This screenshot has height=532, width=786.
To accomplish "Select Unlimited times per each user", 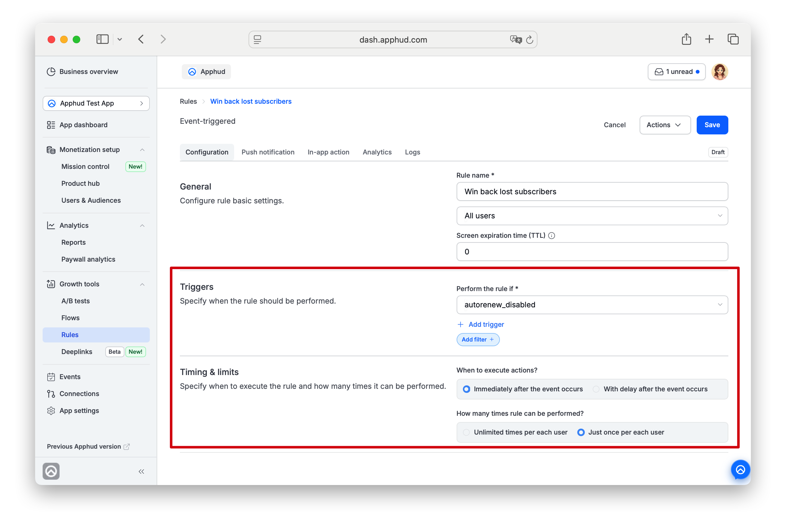I will (x=466, y=432).
